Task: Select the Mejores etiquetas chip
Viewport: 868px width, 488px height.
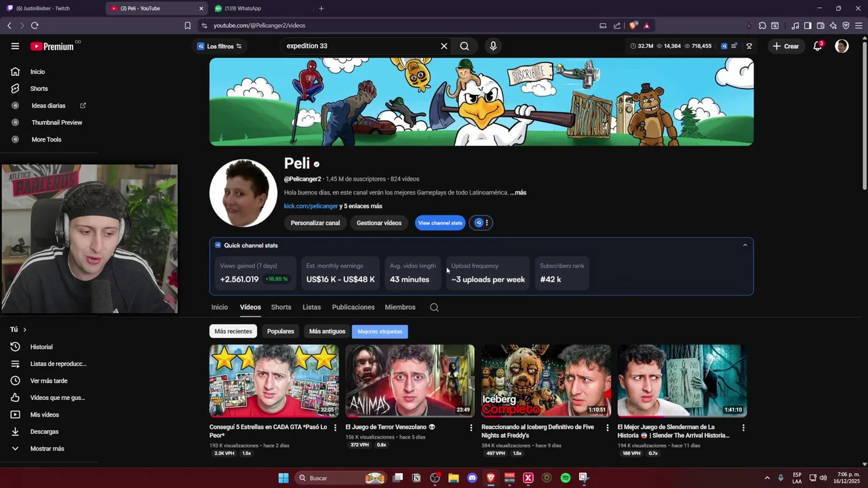Action: point(380,331)
